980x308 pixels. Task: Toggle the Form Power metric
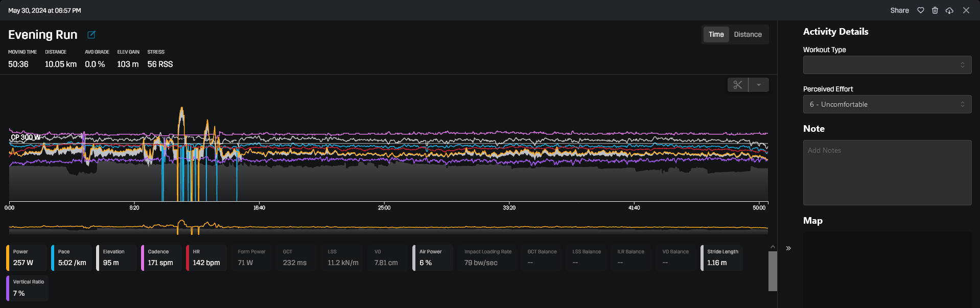(252, 257)
